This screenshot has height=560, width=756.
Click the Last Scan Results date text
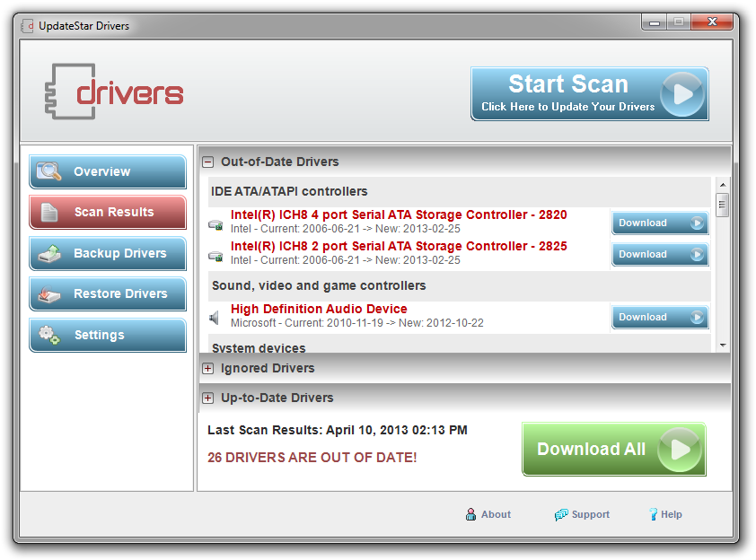(338, 430)
